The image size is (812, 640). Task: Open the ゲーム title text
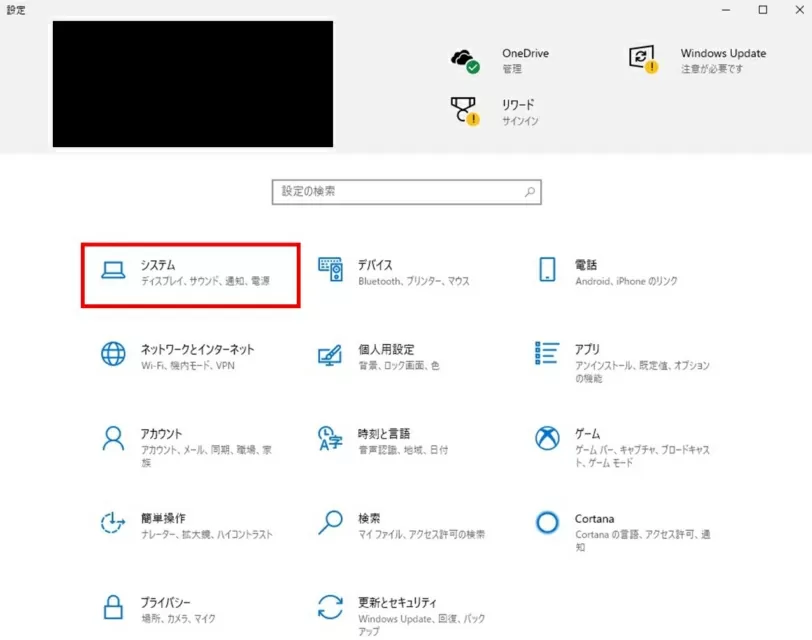pos(587,434)
